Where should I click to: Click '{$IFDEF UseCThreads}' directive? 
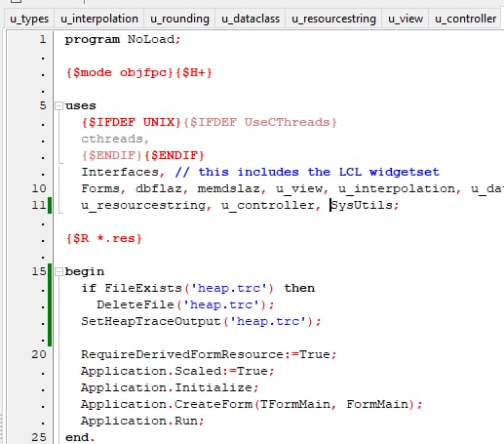tap(260, 122)
